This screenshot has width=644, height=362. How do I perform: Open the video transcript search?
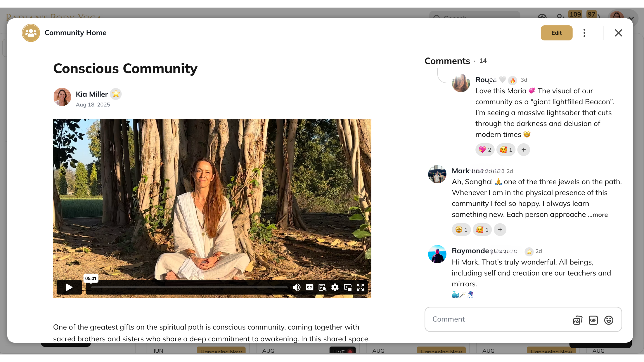322,287
